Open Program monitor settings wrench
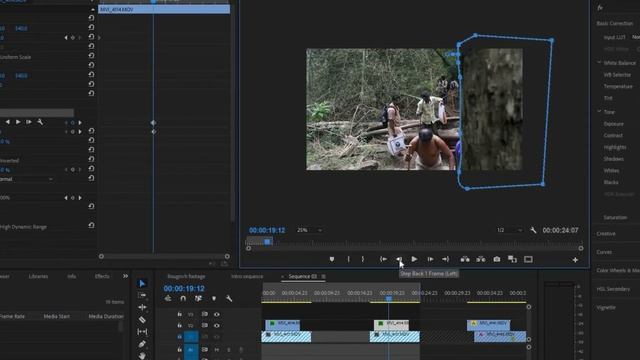The image size is (640, 360). click(533, 230)
